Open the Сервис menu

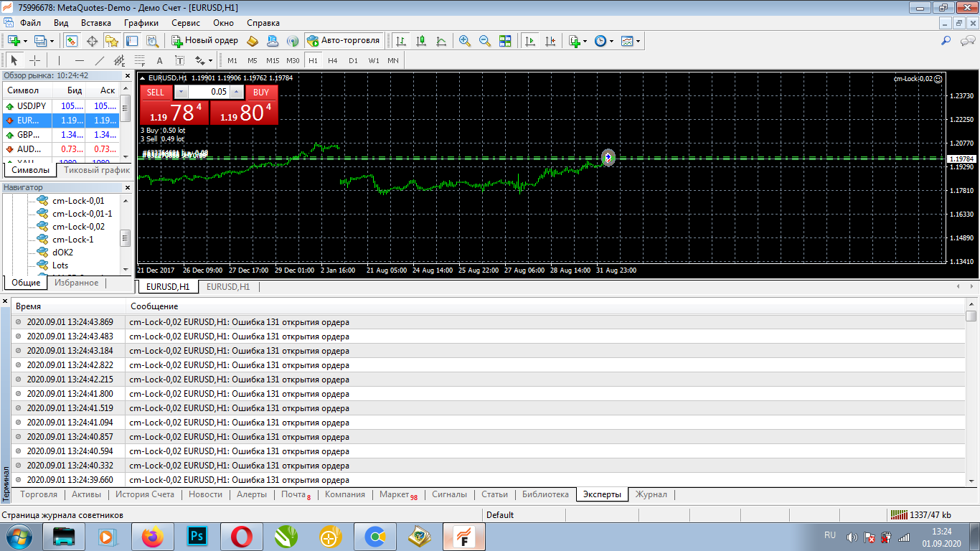pos(186,23)
